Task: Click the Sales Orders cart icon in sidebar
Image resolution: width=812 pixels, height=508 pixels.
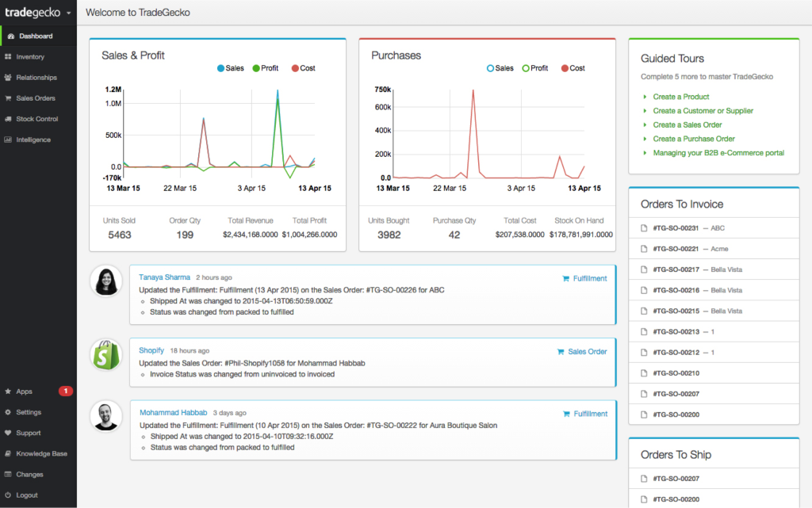Action: tap(8, 98)
